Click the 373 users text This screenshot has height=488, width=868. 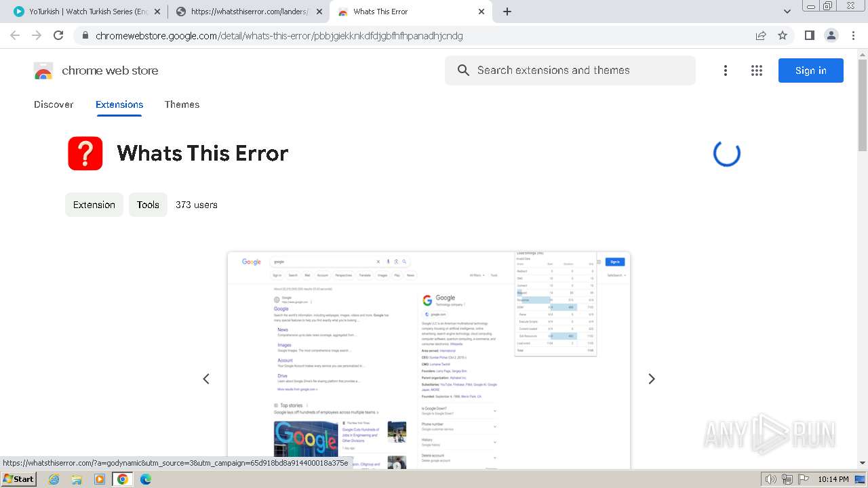coord(197,205)
